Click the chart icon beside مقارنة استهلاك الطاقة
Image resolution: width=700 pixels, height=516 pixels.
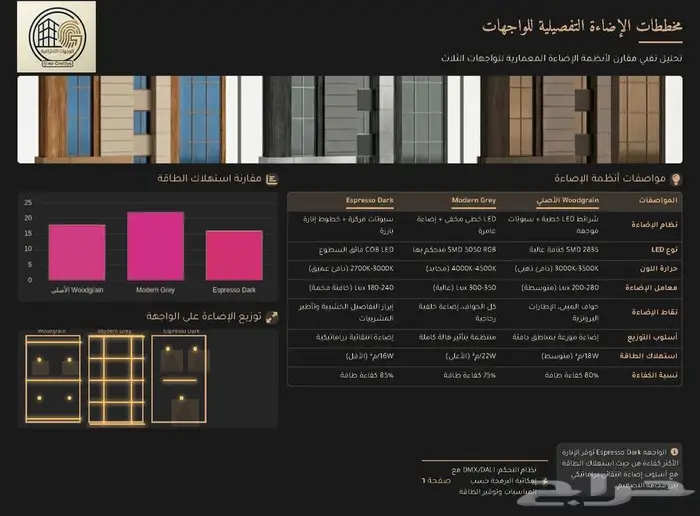pyautogui.click(x=271, y=179)
